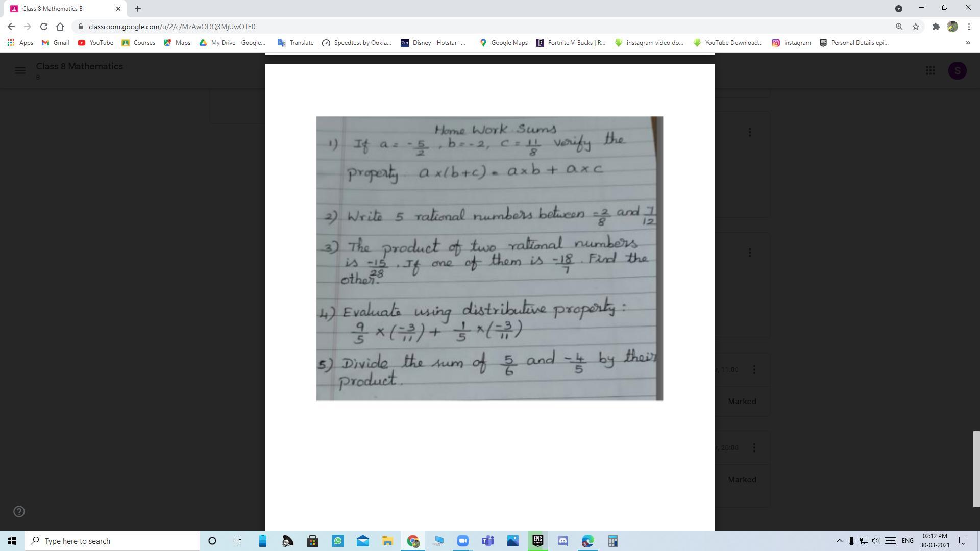Expand the hidden bookmarks overflow chevron
The image size is (980, 551).
(x=968, y=43)
